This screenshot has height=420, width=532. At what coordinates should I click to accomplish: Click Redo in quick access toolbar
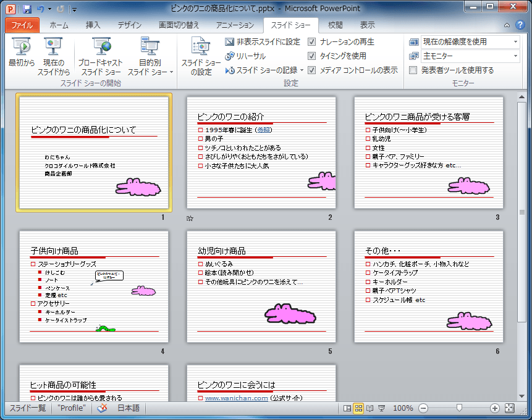click(x=61, y=9)
